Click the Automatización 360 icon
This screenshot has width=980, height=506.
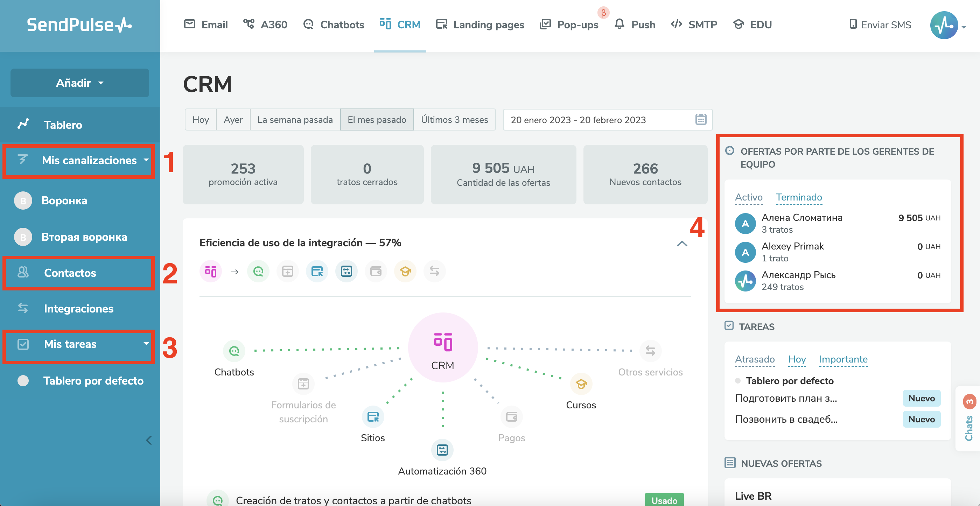pos(442,450)
